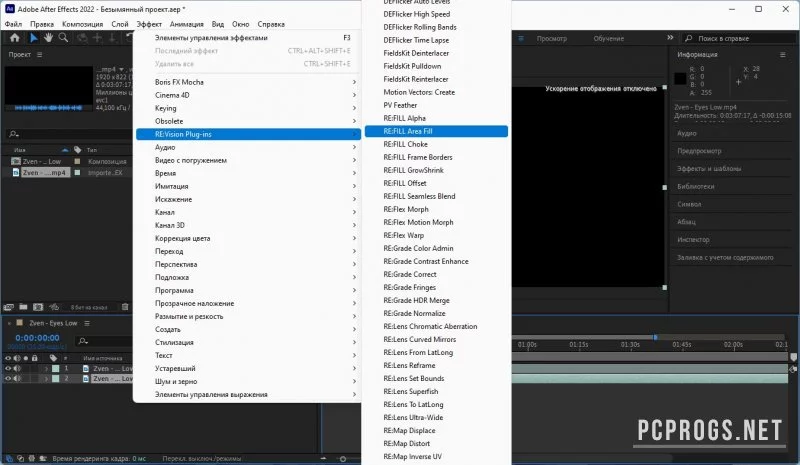800x465 pixels.
Task: Click the After Effects app icon in title bar
Action: coord(10,9)
